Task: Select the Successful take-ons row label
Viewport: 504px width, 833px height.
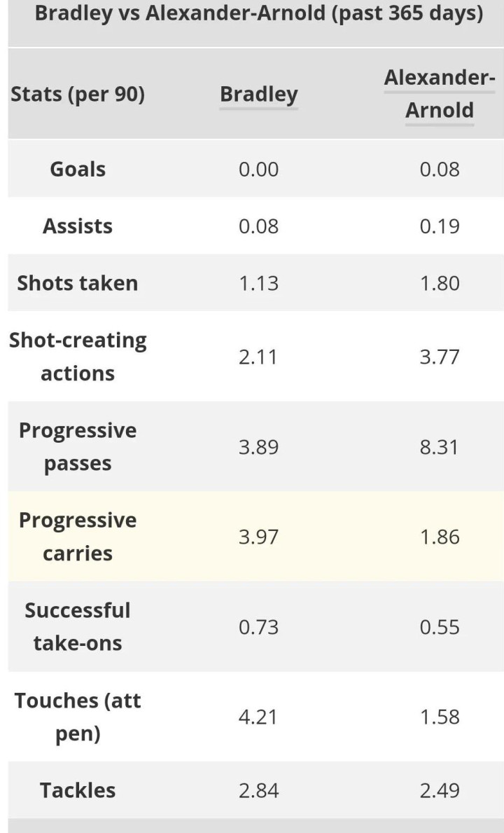Action: pos(78,627)
